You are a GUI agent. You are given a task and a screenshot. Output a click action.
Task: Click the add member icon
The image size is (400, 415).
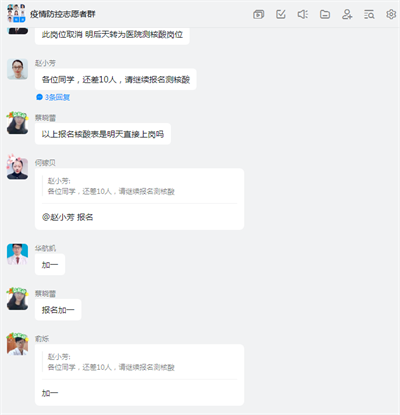tap(347, 14)
